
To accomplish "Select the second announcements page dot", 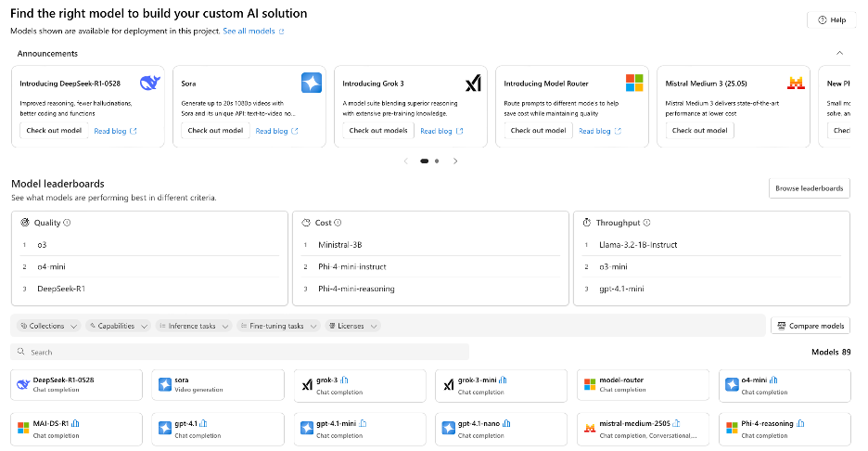I will pyautogui.click(x=437, y=161).
